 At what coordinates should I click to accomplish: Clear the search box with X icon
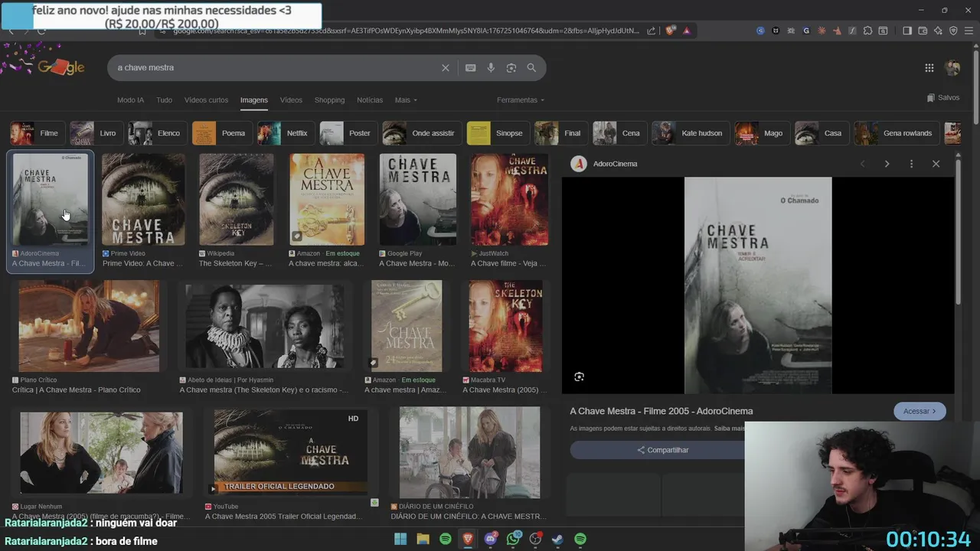(x=446, y=68)
